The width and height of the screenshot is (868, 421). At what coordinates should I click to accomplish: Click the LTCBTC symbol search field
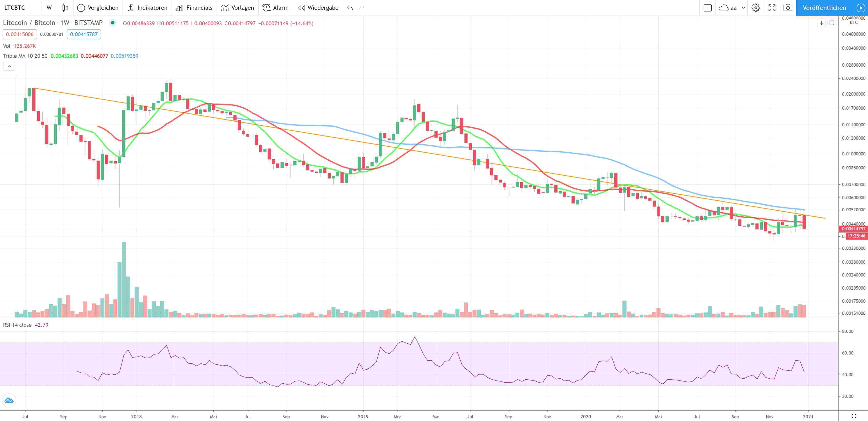tap(15, 8)
